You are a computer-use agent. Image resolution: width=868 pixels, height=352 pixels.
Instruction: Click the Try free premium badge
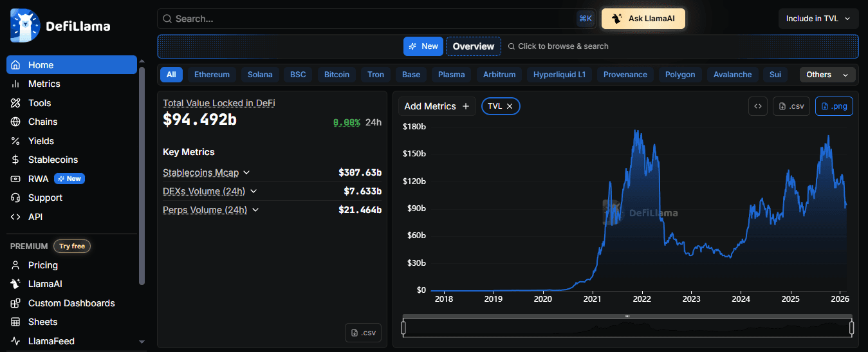(x=72, y=246)
